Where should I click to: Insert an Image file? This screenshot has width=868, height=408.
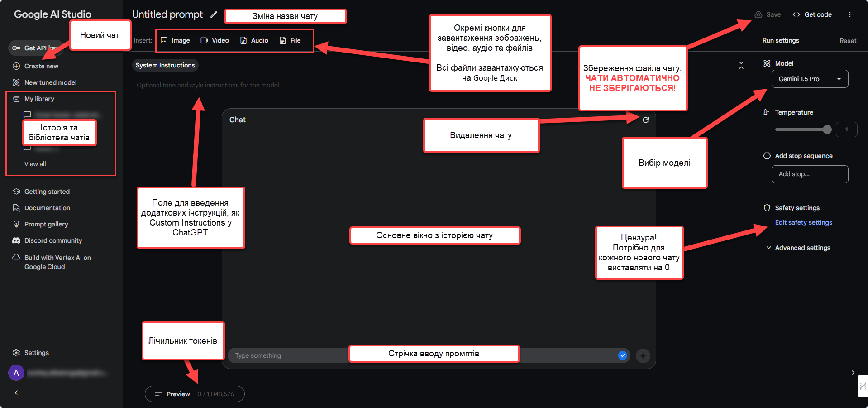175,40
